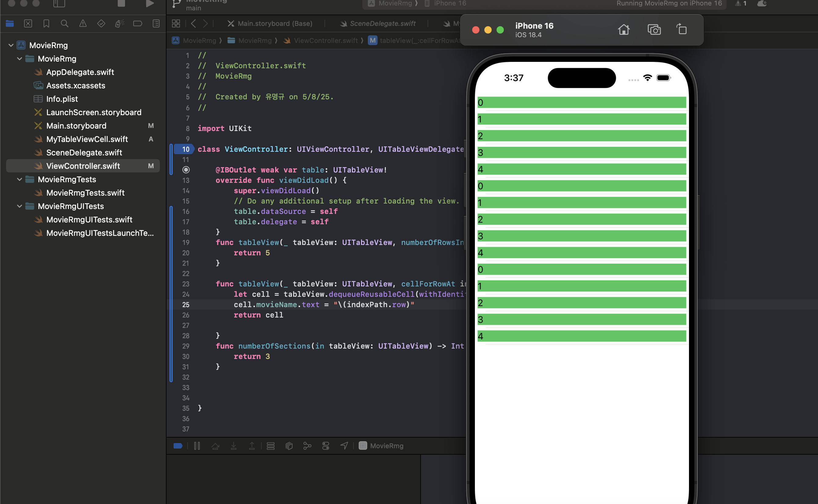
Task: Open the Report navigator icon
Action: (156, 24)
